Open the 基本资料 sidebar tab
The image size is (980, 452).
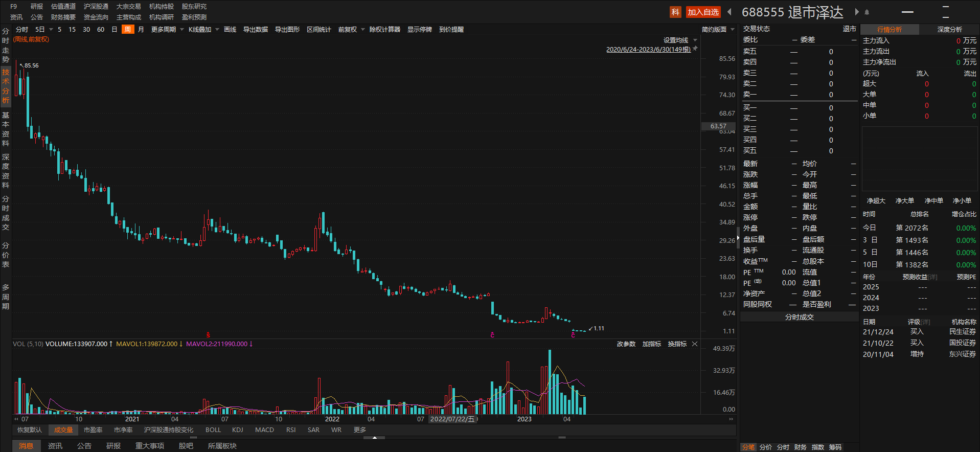[6, 129]
